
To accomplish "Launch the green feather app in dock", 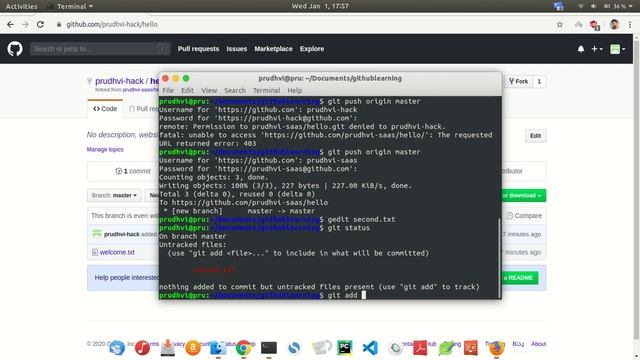I will tap(446, 348).
